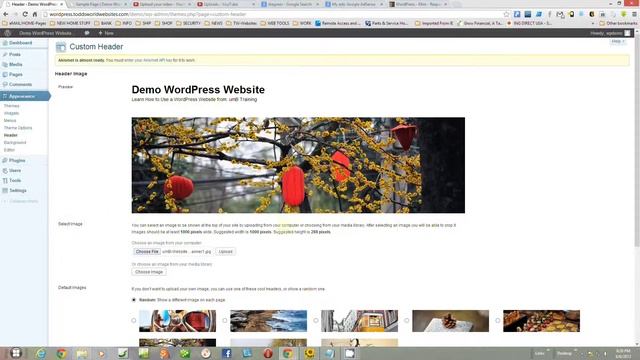Image resolution: width=640 pixels, height=360 pixels.
Task: Open the WEB TOOLS bookmarks folder
Action: click(275, 23)
